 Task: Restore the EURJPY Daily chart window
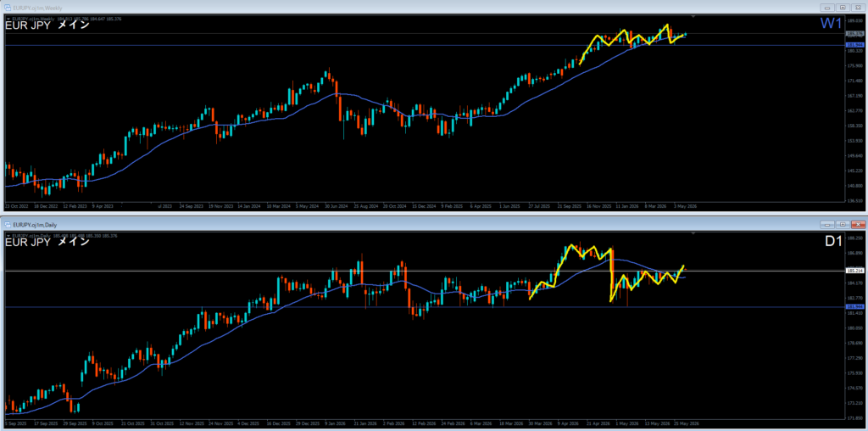[843, 224]
